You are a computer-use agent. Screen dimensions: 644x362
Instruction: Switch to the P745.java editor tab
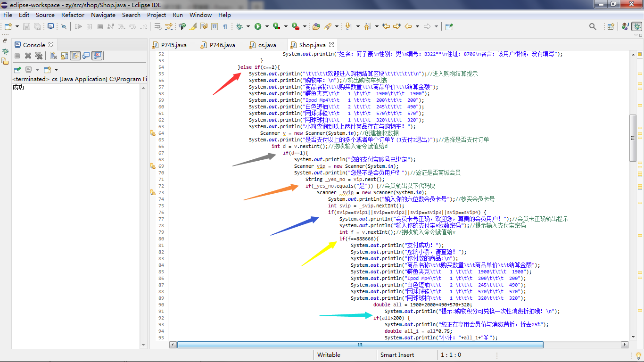pos(169,45)
